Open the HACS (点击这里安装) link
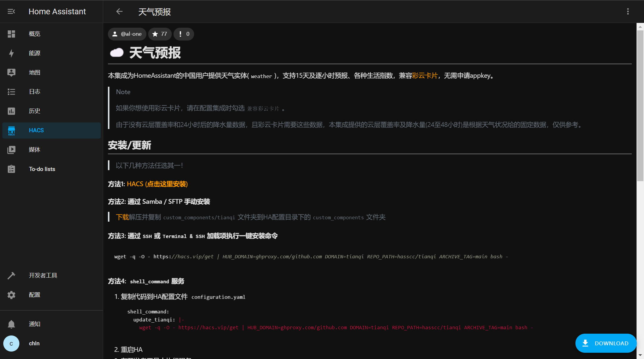 pyautogui.click(x=157, y=184)
